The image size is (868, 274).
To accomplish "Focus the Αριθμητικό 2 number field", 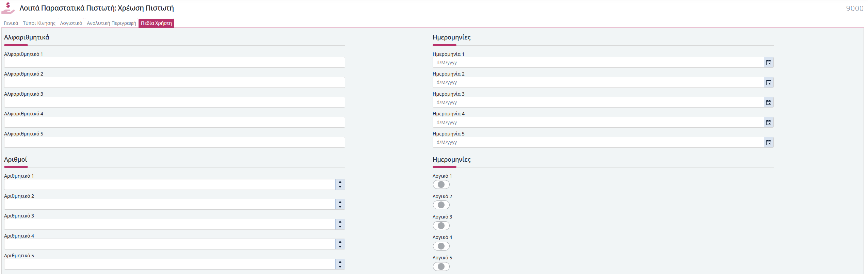I will 170,204.
